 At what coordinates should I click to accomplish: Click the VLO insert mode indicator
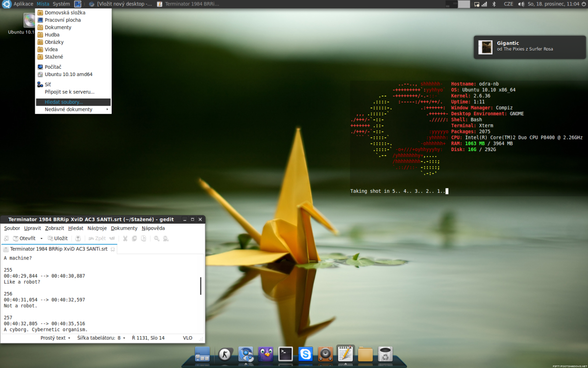pyautogui.click(x=188, y=338)
